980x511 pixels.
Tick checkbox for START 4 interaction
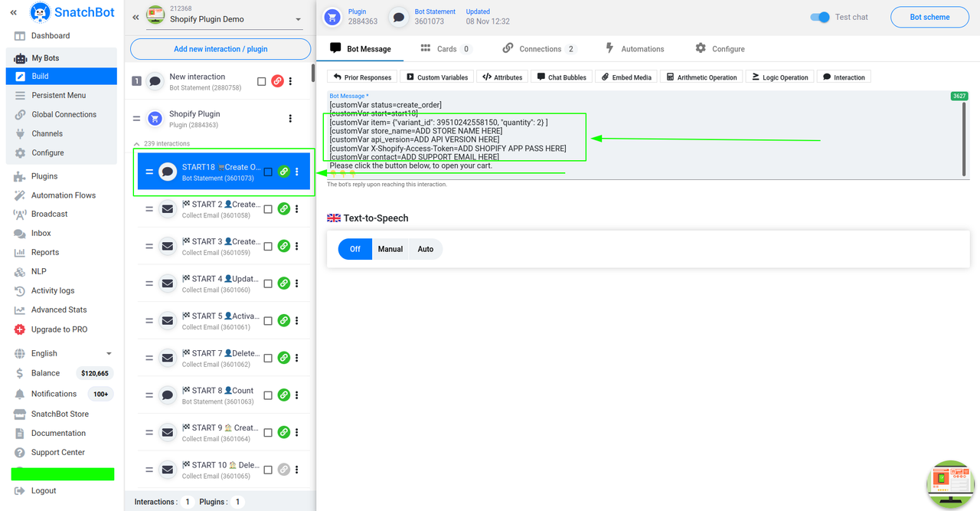coord(268,283)
